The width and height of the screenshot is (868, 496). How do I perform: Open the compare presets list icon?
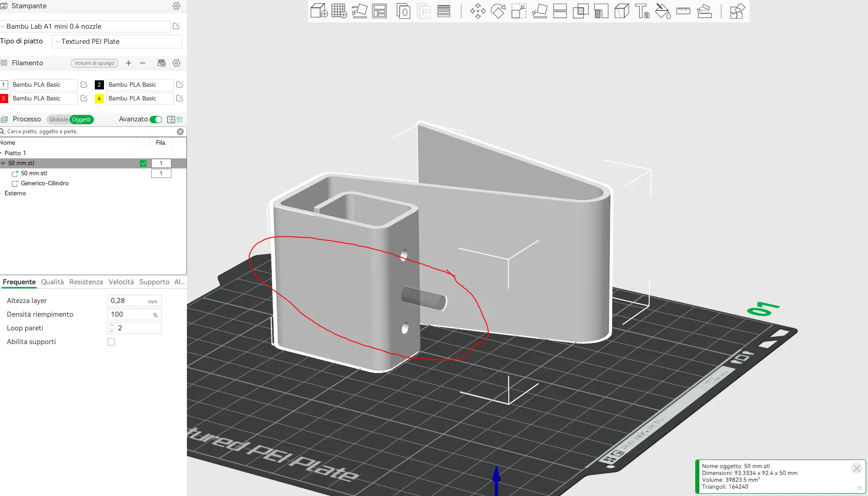coord(171,120)
